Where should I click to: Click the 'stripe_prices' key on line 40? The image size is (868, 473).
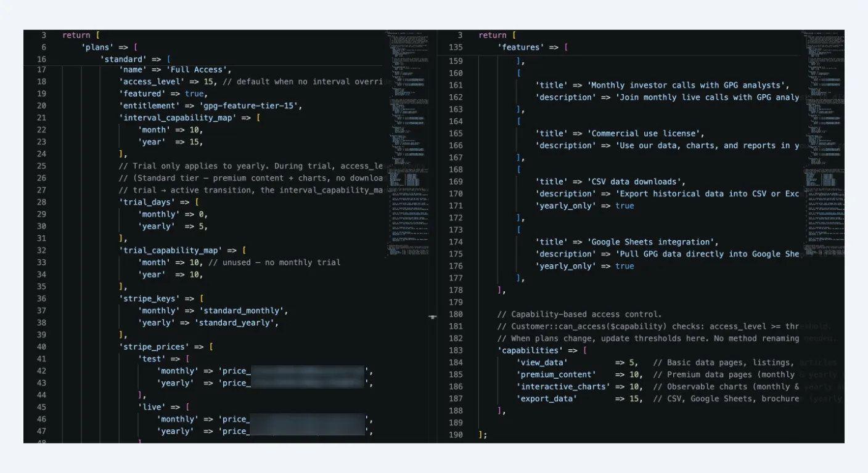[x=154, y=347]
